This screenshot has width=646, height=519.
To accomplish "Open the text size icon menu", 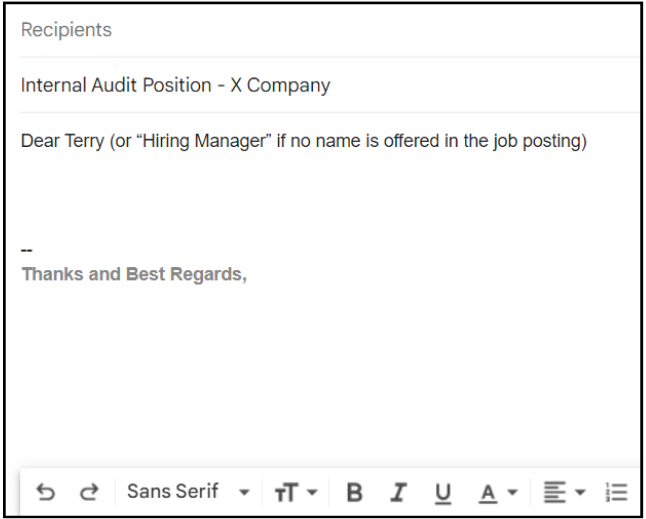I will (x=286, y=492).
